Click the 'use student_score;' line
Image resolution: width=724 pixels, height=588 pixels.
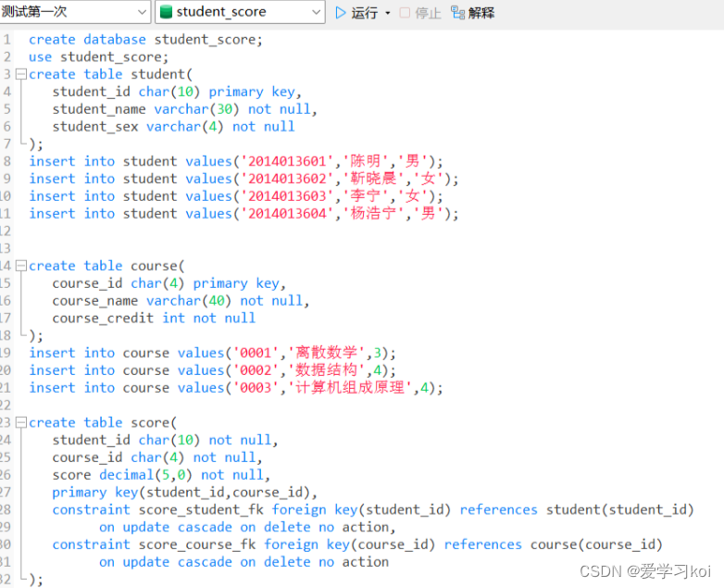(x=98, y=56)
